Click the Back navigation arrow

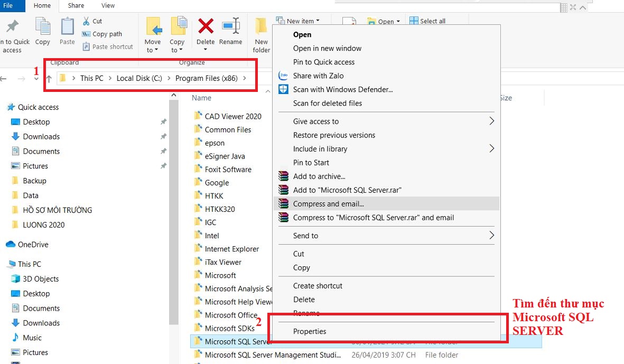pyautogui.click(x=4, y=79)
